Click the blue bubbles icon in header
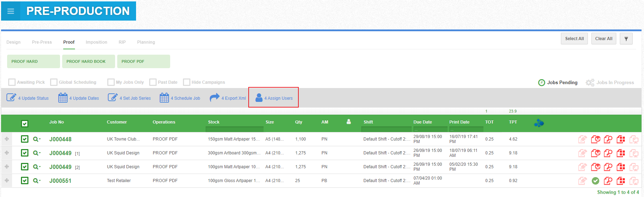The width and height of the screenshot is (644, 197). pos(539,123)
